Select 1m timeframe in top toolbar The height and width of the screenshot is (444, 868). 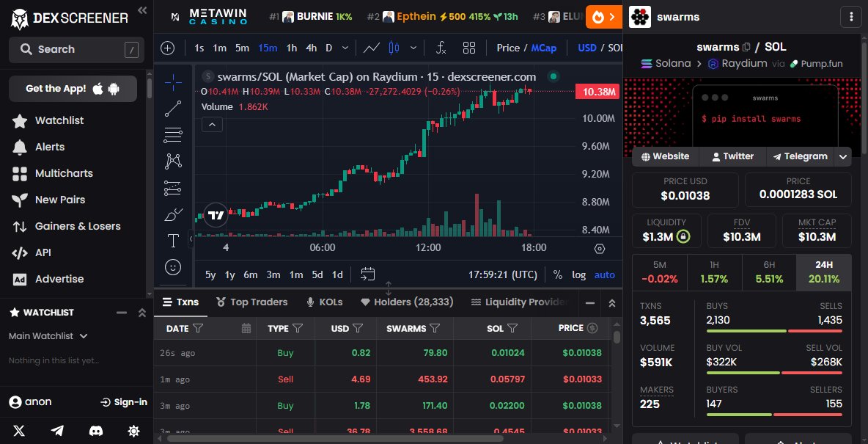[220, 48]
